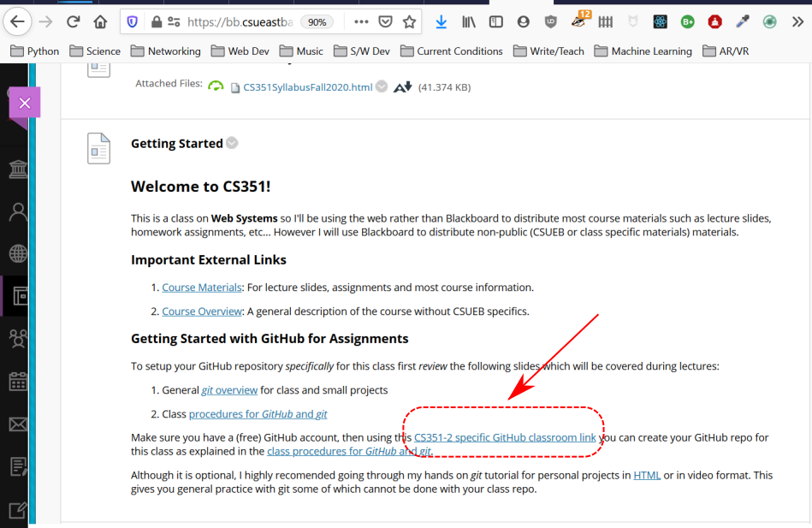Open Blackboard Messages via the envelope icon
The height and width of the screenshot is (528, 812).
click(19, 423)
